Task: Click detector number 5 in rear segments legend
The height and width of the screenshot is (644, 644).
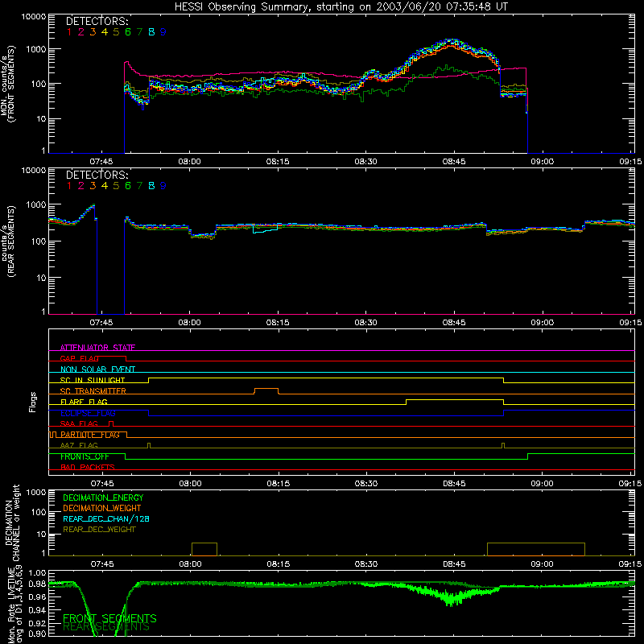Action: (116, 186)
